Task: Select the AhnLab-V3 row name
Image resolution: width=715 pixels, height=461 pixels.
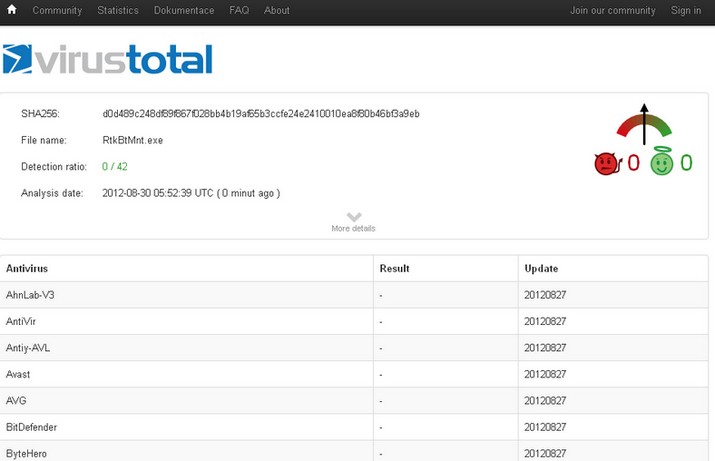Action: (x=30, y=295)
